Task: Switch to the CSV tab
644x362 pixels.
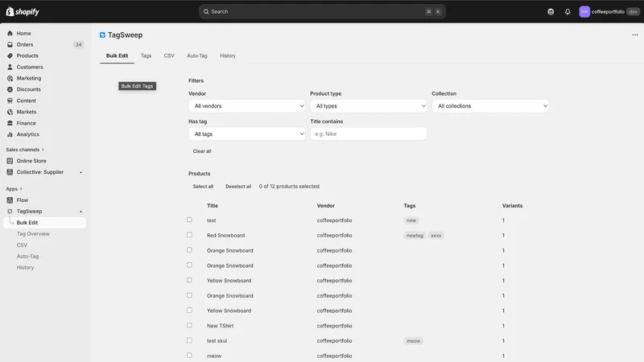Action: click(169, 56)
